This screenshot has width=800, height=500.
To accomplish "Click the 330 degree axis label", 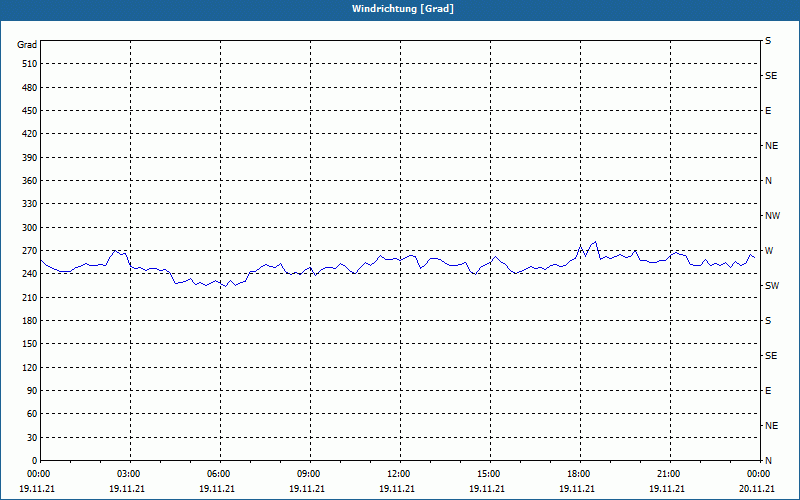I will click(x=30, y=204).
